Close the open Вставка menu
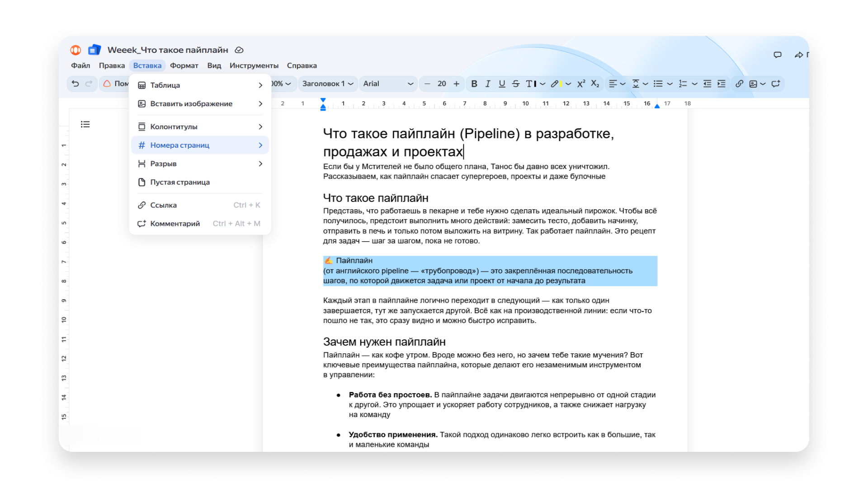 click(x=147, y=66)
